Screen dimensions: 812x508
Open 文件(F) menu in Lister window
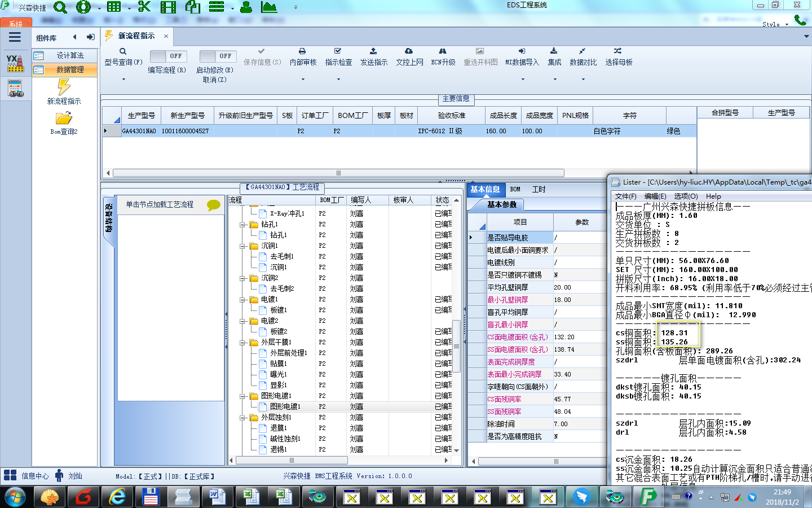tap(625, 196)
